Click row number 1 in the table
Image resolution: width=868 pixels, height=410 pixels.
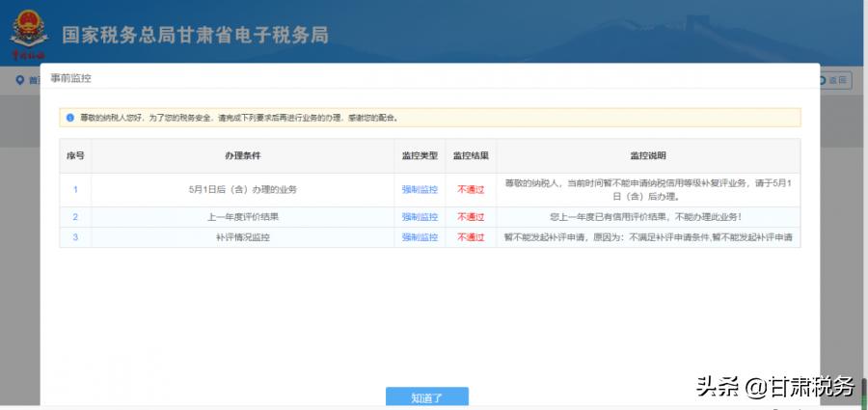click(75, 189)
